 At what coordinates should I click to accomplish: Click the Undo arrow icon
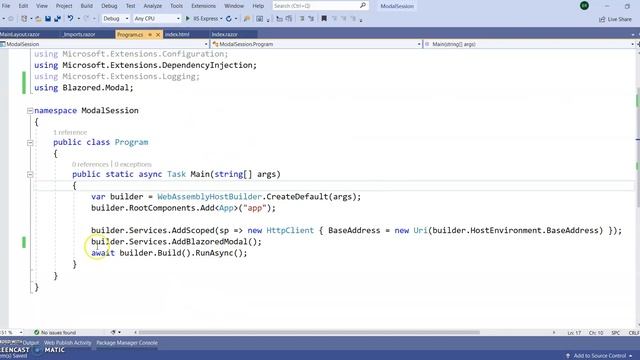coord(70,19)
